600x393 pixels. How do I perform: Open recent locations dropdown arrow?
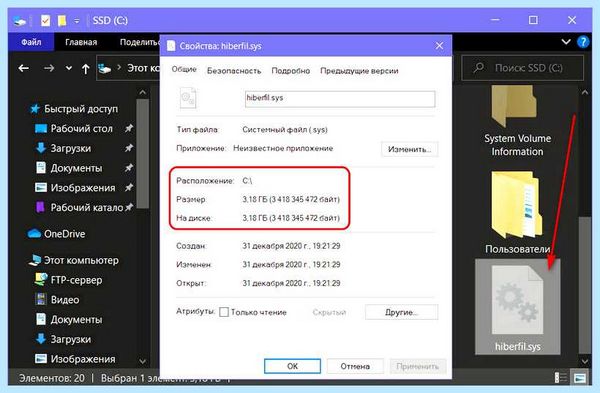click(x=69, y=68)
